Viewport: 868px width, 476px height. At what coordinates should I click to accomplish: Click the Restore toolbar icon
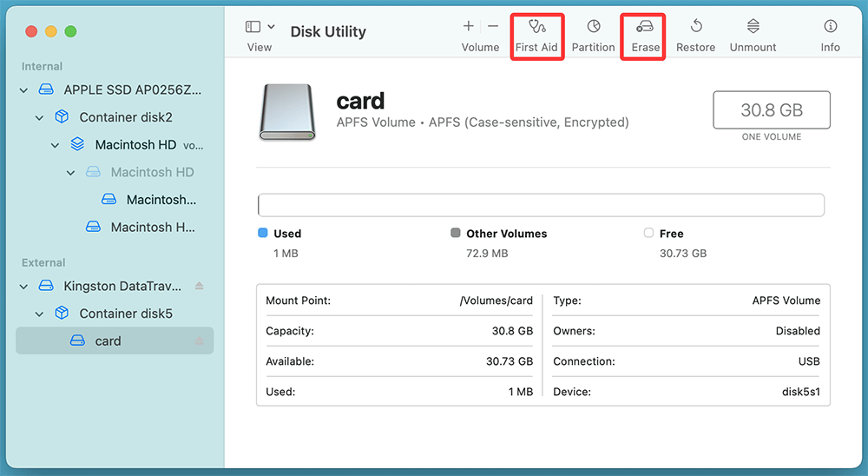click(x=696, y=26)
